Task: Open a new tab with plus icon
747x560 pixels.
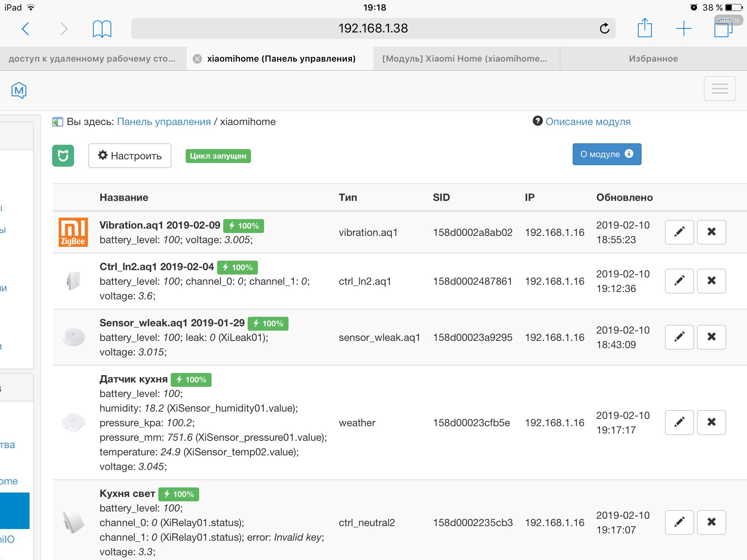Action: [684, 28]
